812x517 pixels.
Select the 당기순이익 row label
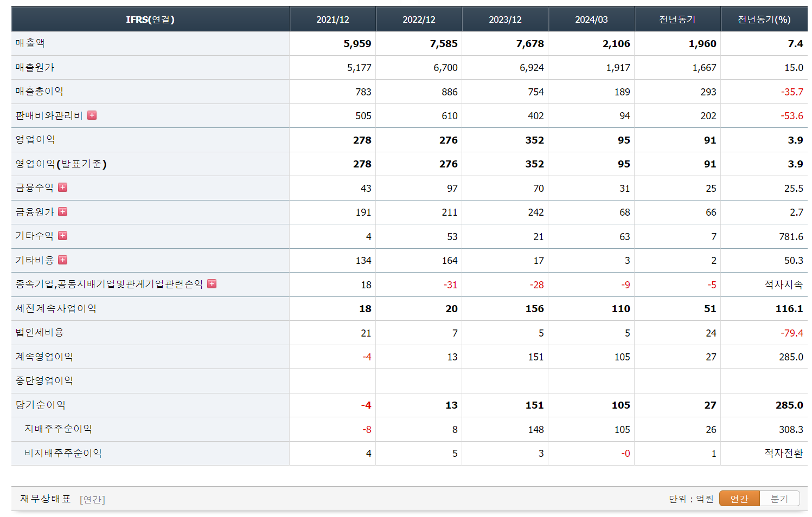(41, 405)
